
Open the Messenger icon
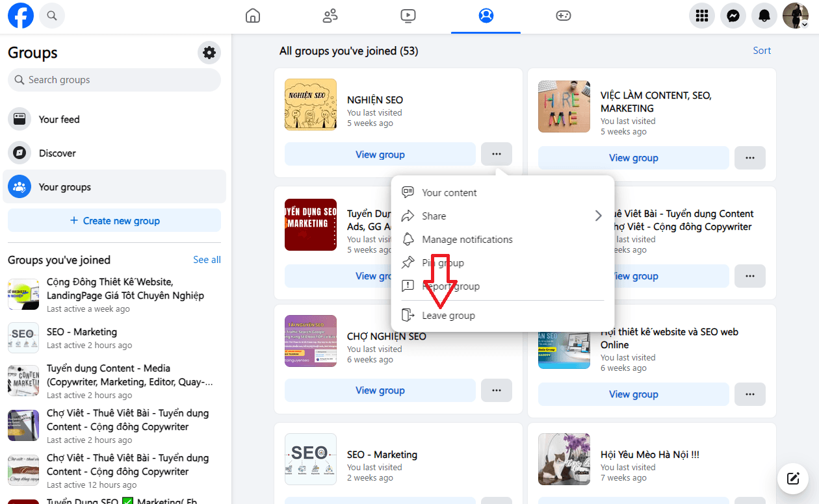click(733, 16)
